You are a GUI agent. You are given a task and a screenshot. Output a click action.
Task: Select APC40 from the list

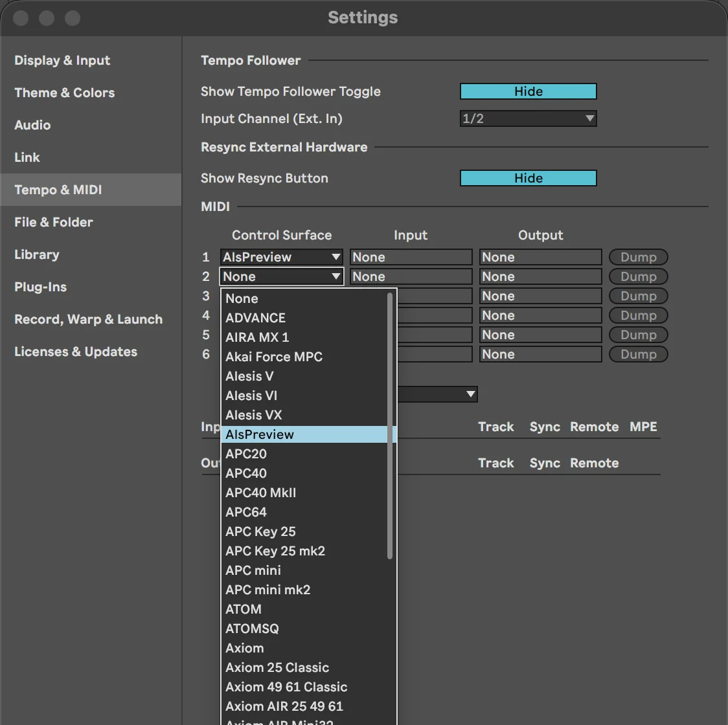point(304,473)
